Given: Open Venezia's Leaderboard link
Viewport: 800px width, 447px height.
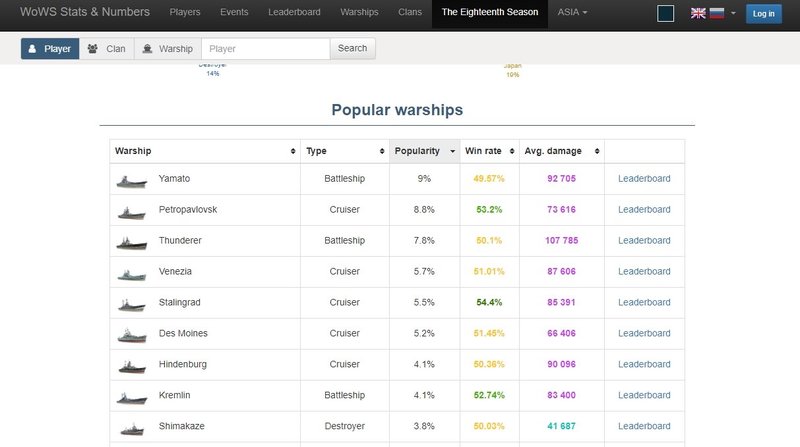Looking at the screenshot, I should tap(644, 271).
